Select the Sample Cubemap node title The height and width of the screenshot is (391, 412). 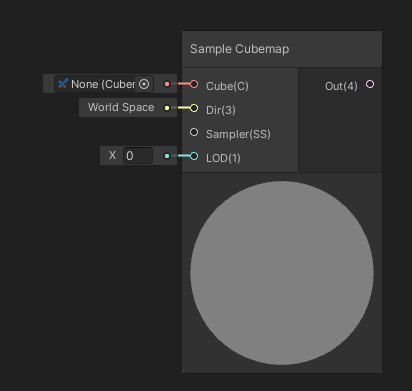(240, 49)
